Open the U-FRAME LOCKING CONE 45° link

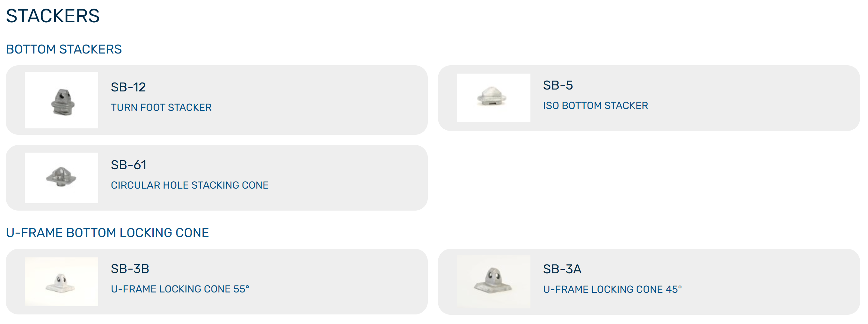coord(612,289)
